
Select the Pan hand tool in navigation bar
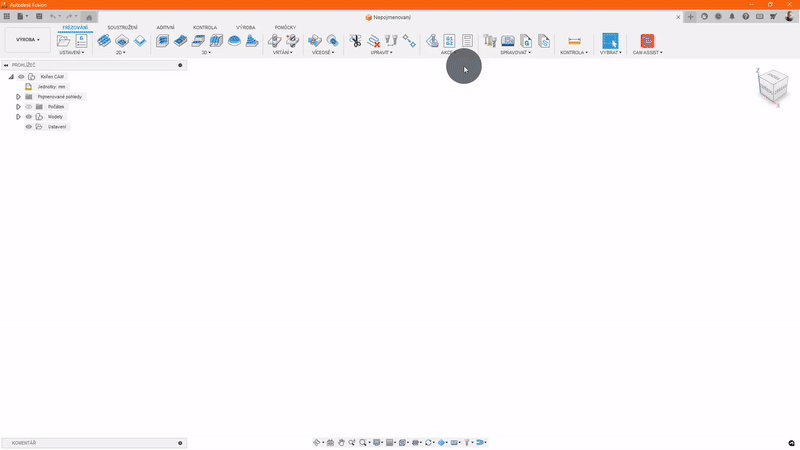coord(341,442)
